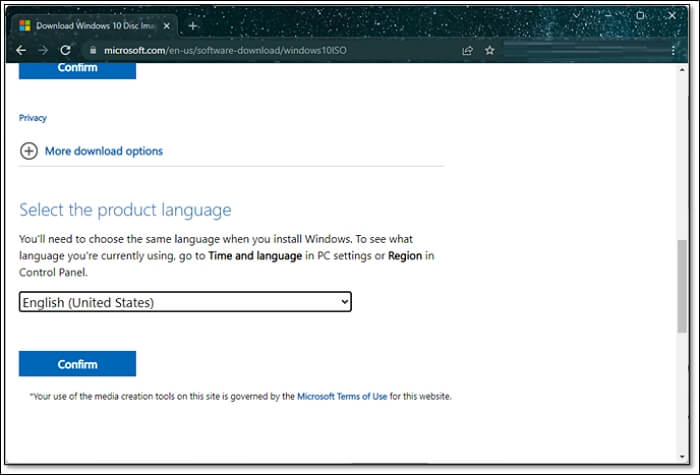Open More download options link
Screen dimensions: 700x475
pos(104,151)
